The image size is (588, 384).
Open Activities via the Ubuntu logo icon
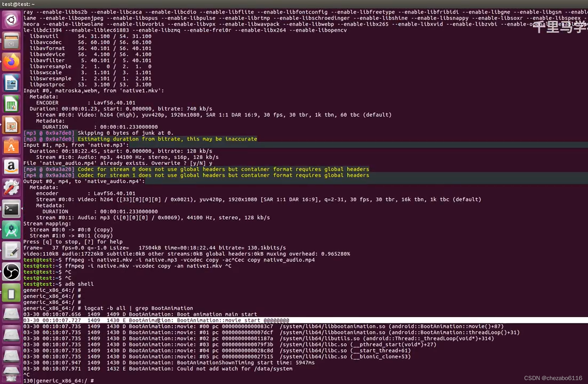[x=11, y=20]
